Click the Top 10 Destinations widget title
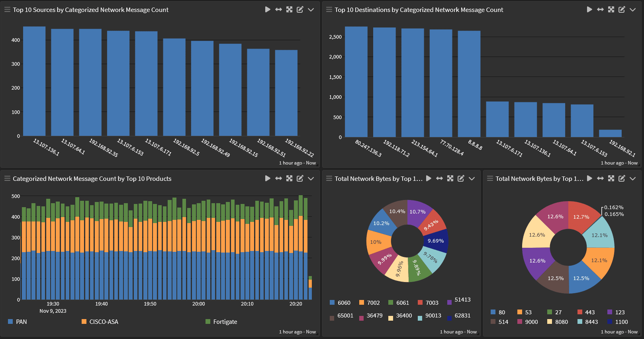The height and width of the screenshot is (339, 644). coord(419,10)
